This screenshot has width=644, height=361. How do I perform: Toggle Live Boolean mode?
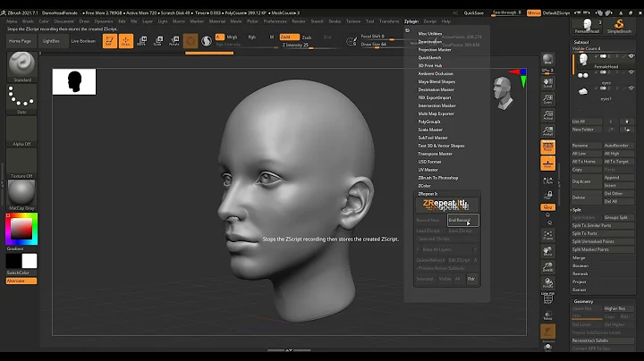pyautogui.click(x=83, y=41)
